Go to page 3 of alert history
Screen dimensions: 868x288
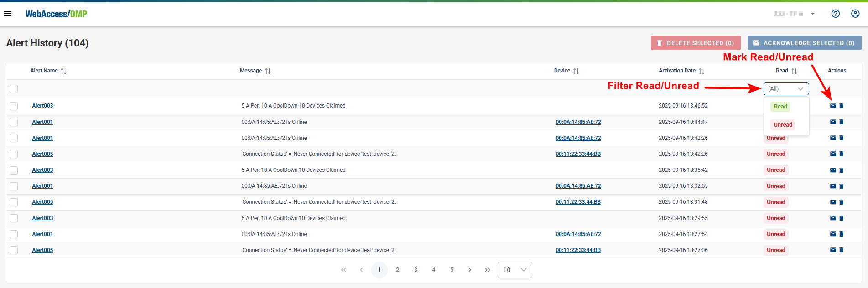[416, 270]
